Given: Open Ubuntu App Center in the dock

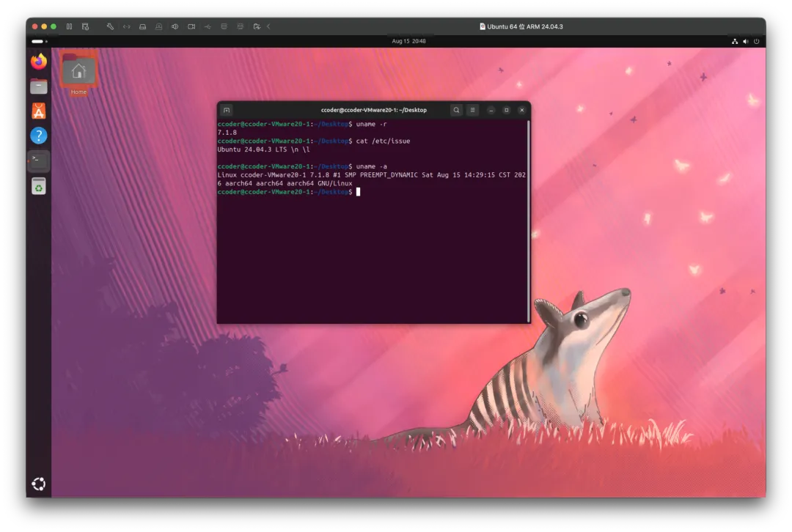Looking at the screenshot, I should tap(39, 111).
